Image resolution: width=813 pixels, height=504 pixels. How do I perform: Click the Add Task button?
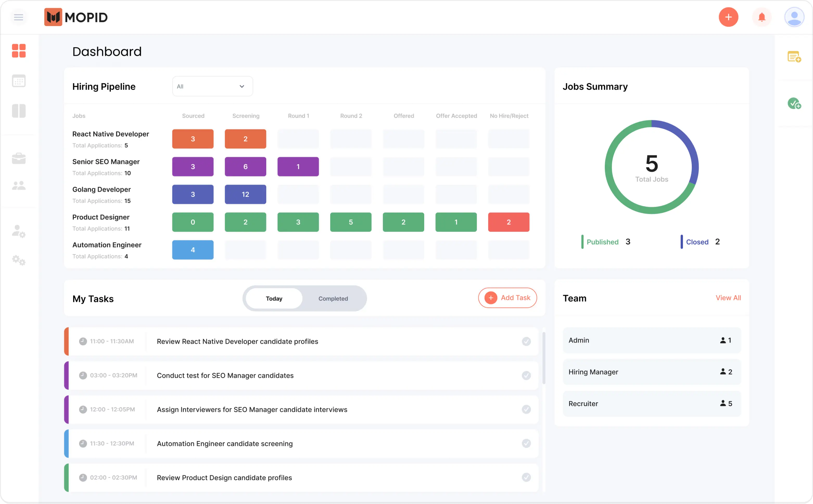(507, 298)
